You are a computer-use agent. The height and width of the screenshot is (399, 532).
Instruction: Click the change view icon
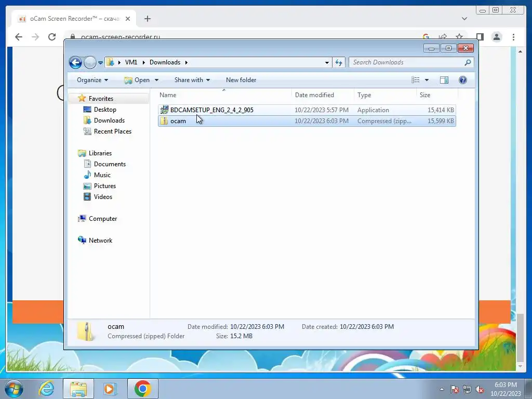tap(415, 80)
